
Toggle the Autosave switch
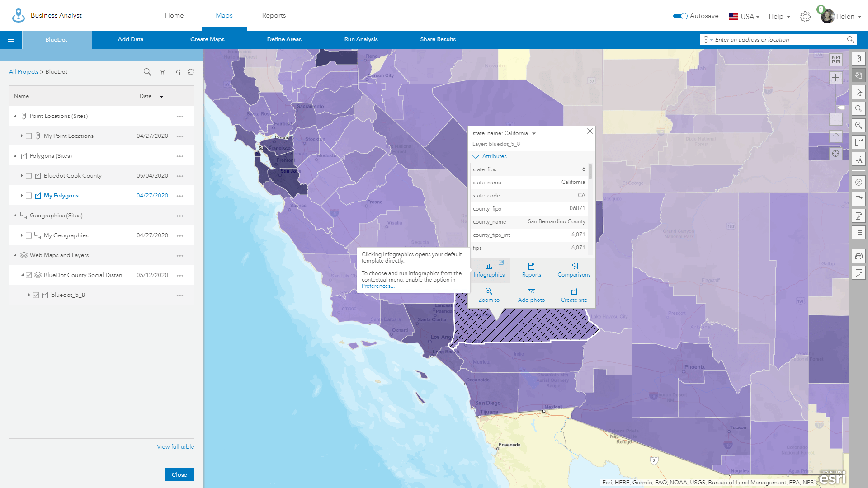(x=679, y=16)
